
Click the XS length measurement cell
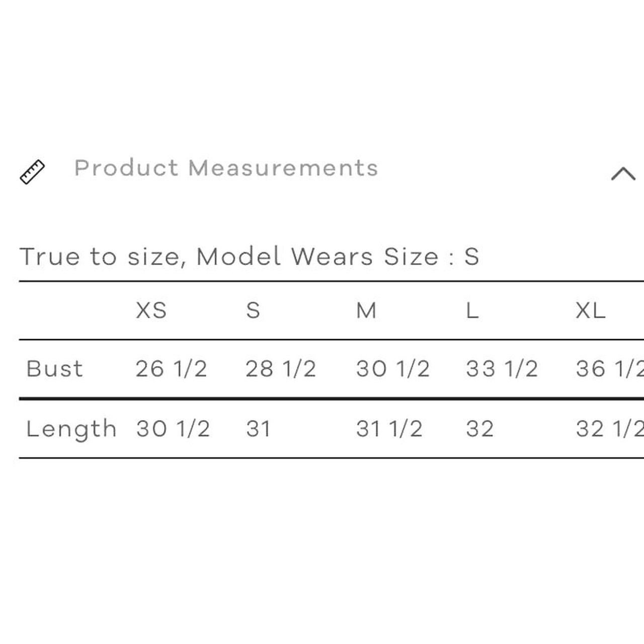[173, 429]
